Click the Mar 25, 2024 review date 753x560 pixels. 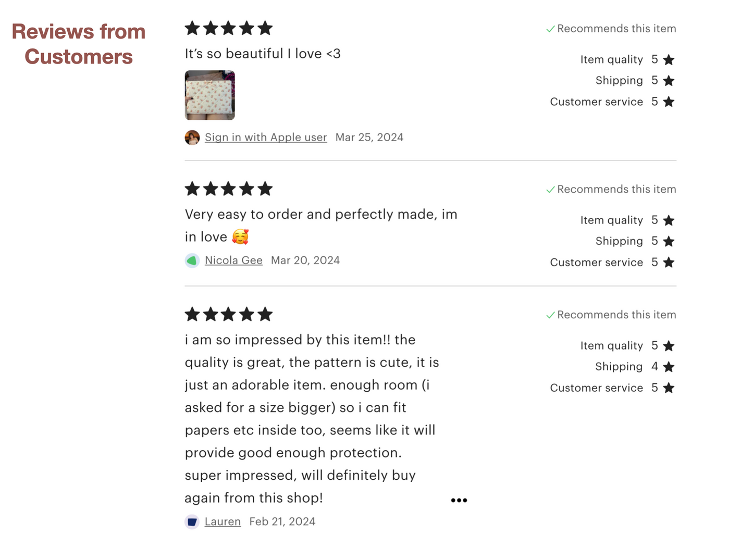[x=369, y=138]
